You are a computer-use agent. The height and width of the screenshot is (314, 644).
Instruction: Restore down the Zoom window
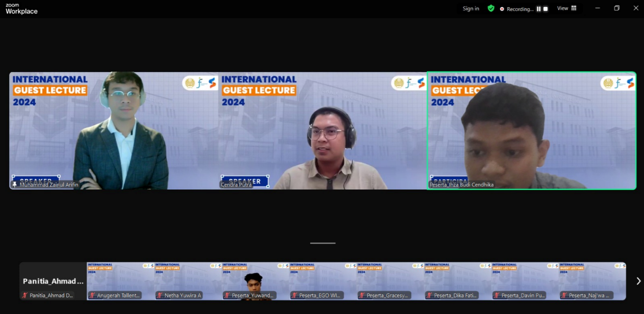pyautogui.click(x=616, y=8)
